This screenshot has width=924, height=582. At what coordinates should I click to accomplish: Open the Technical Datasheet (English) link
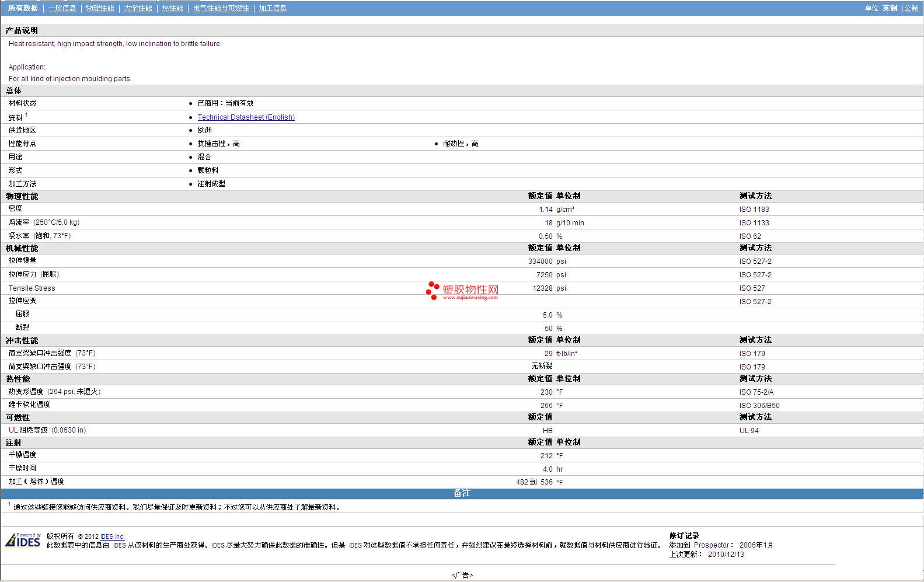(x=246, y=117)
